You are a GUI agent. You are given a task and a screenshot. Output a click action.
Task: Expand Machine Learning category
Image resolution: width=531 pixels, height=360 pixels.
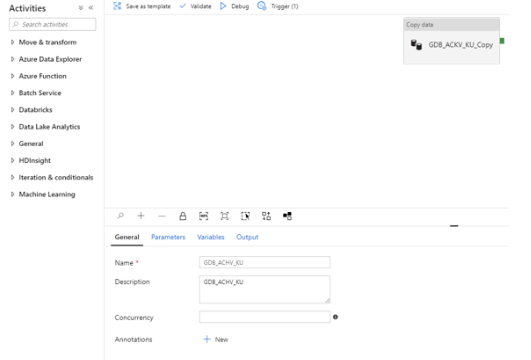tap(13, 194)
